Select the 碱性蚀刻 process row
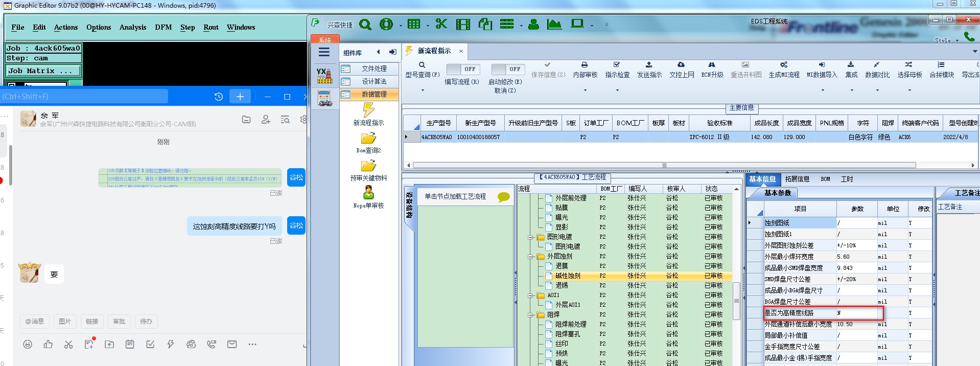980x366 pixels. tap(625, 276)
